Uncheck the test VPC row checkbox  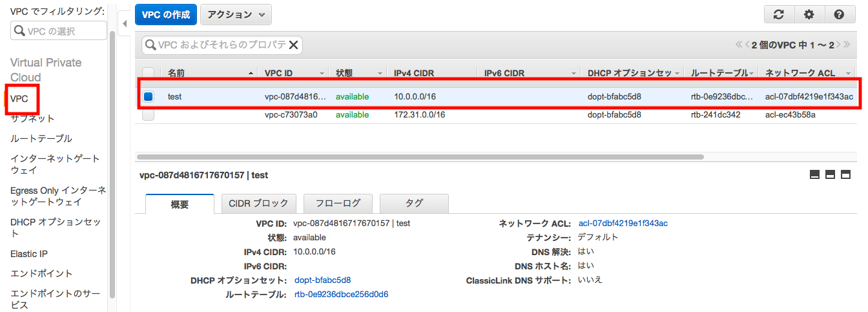(x=149, y=97)
